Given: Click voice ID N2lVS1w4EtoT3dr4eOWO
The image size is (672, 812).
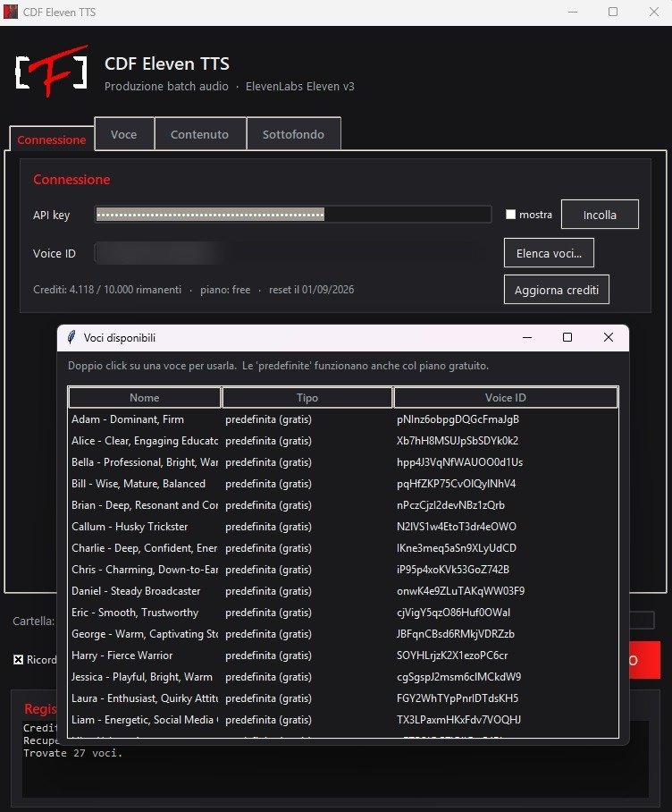Looking at the screenshot, I should [457, 527].
